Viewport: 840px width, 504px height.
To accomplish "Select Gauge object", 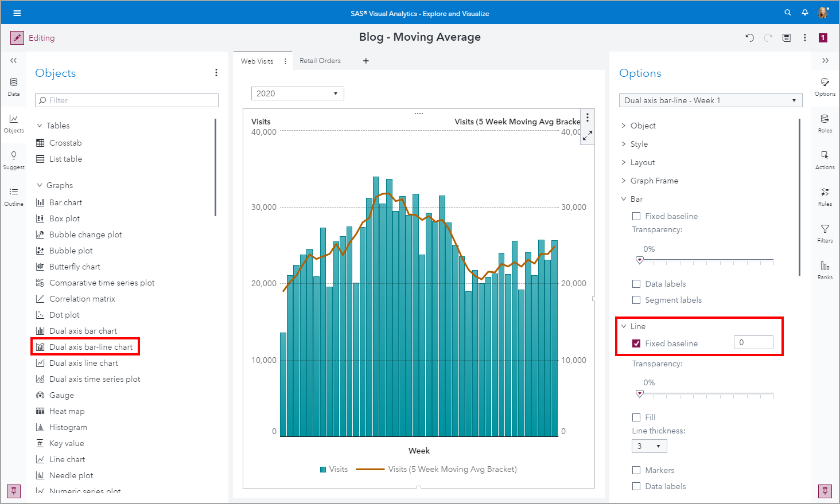I will tap(61, 395).
